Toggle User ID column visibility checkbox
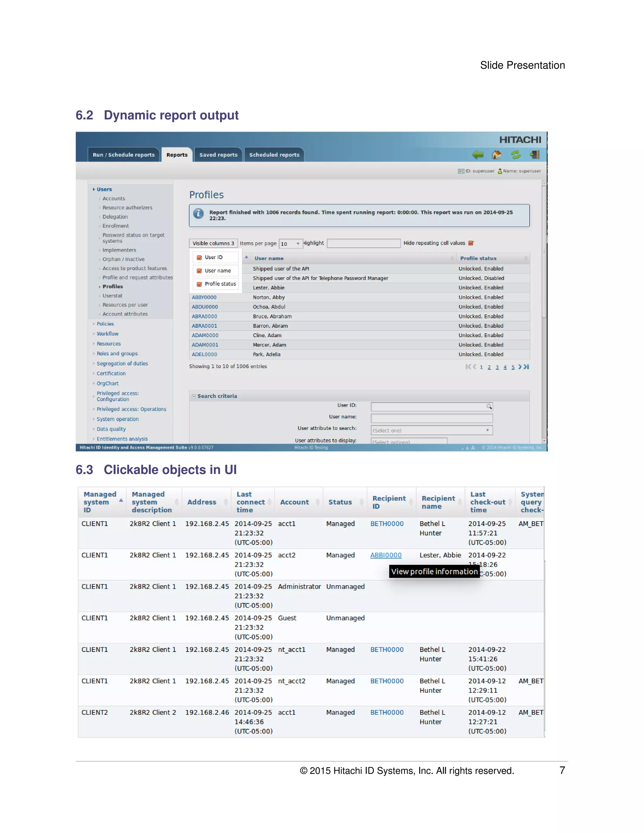Viewport: 644px width, 833px height. tap(199, 257)
